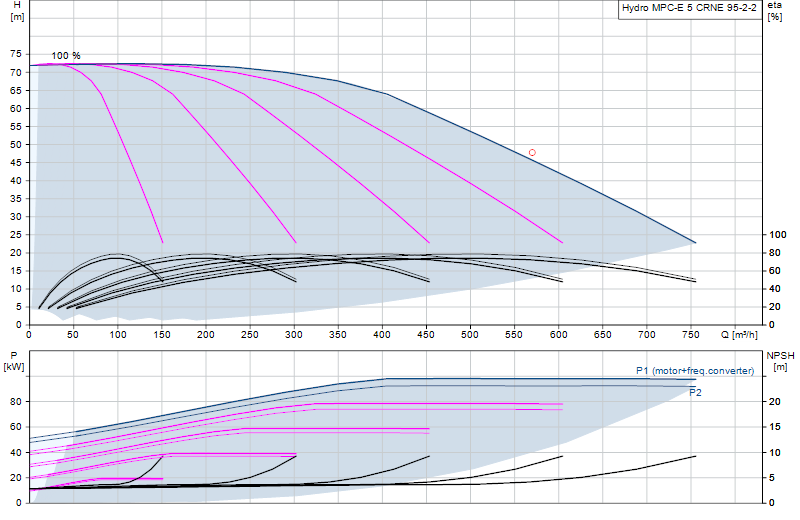Click the 20 value on NPSH axis
The width and height of the screenshot is (800, 520).
[x=775, y=402]
